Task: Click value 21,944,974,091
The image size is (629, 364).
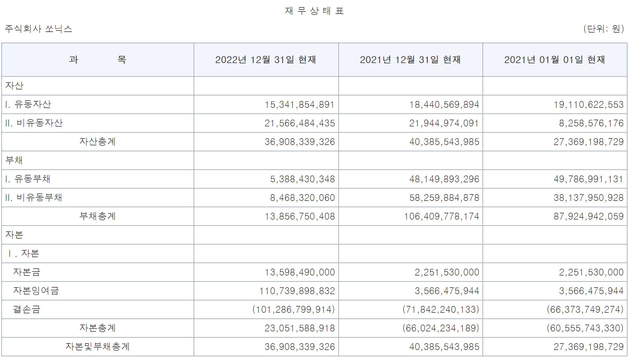Action: pos(444,123)
